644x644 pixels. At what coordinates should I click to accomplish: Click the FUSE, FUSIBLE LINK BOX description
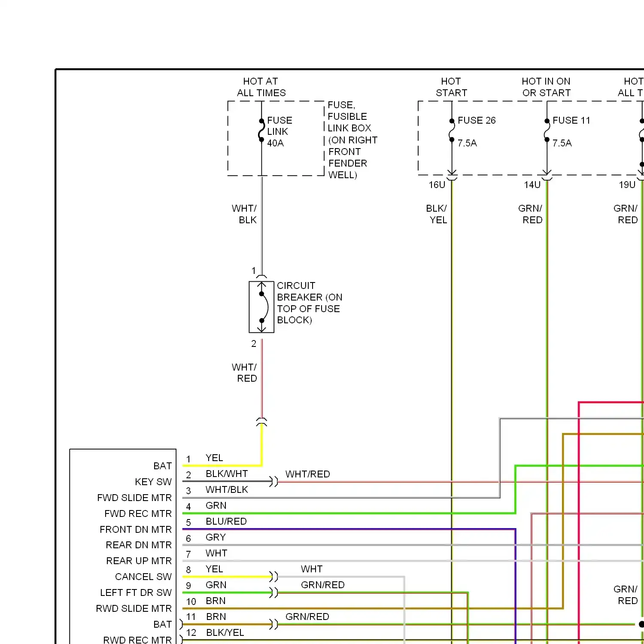pyautogui.click(x=352, y=140)
